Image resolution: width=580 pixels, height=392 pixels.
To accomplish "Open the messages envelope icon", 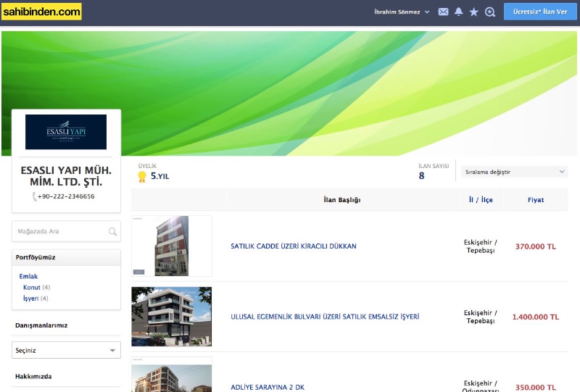I will 443,12.
